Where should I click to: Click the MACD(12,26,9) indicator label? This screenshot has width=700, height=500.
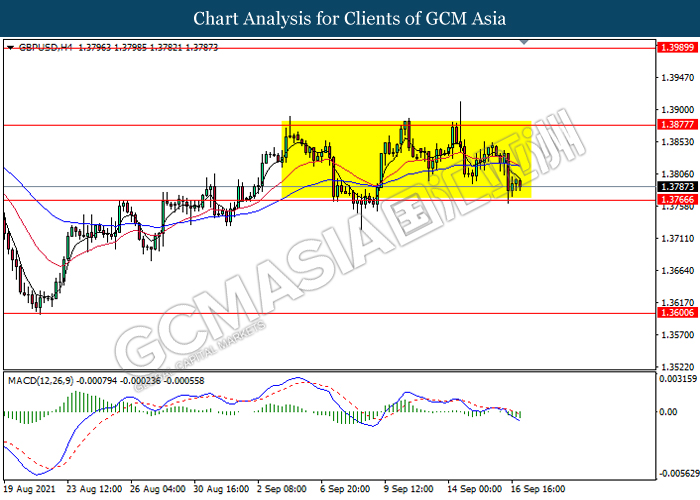(41, 381)
